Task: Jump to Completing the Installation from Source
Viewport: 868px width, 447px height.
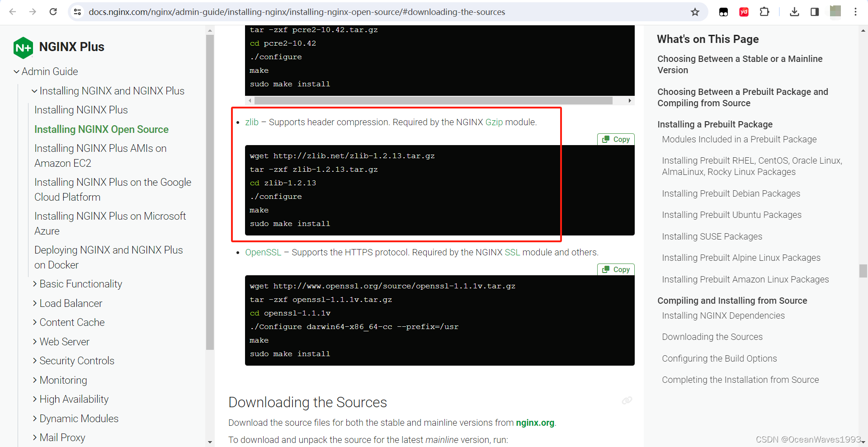Action: coord(741,380)
